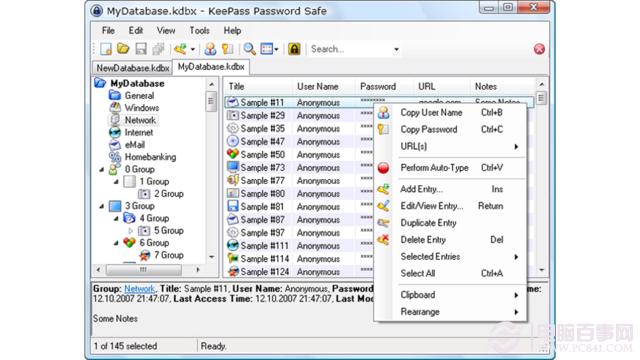Click the Sample #124 entry icon
This screenshot has height=360, width=640.
pyautogui.click(x=233, y=271)
